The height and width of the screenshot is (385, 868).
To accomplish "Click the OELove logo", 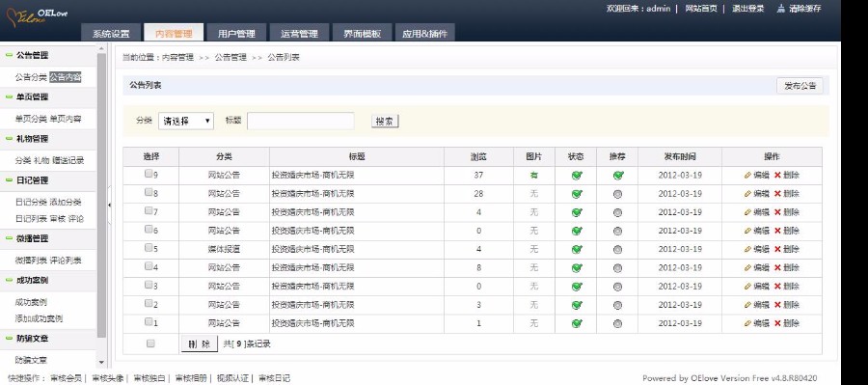I will point(37,18).
